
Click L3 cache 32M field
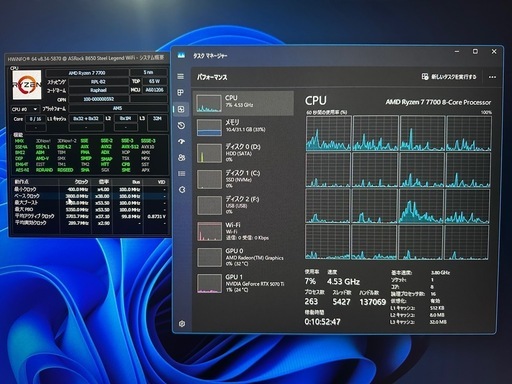click(157, 118)
